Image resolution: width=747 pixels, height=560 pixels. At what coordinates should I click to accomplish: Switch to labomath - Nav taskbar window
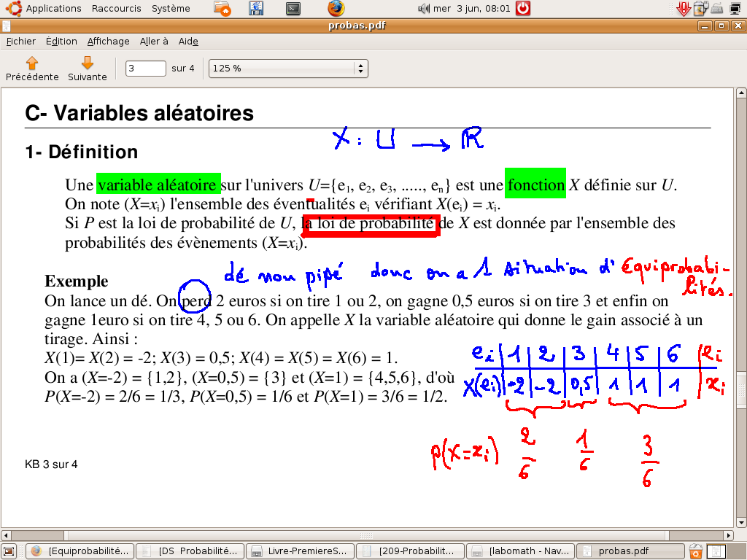(520, 551)
